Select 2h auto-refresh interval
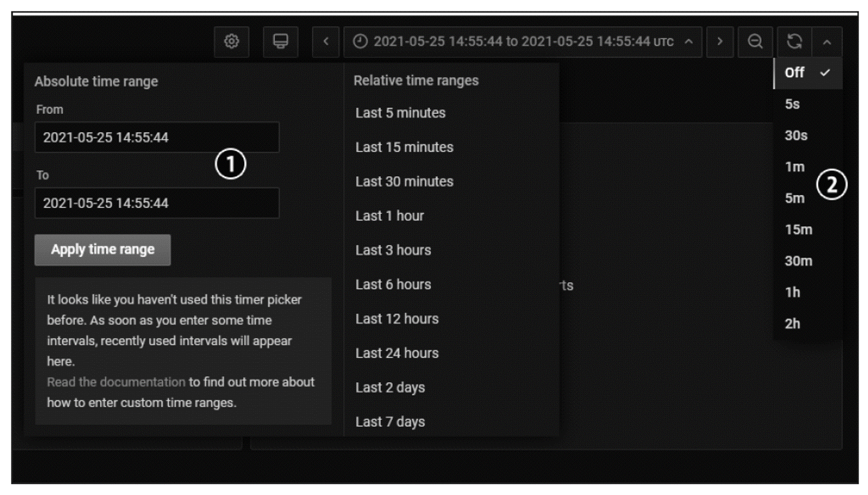868x495 pixels. click(x=793, y=324)
